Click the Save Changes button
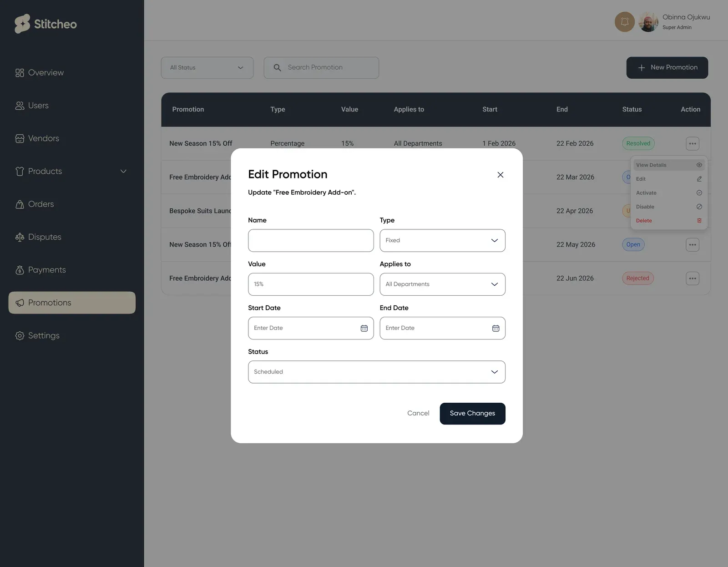 point(473,414)
